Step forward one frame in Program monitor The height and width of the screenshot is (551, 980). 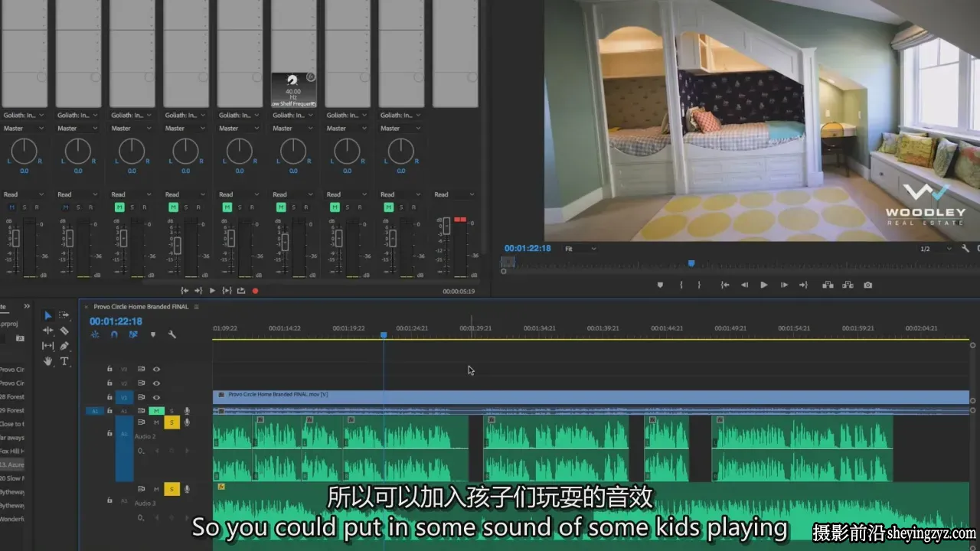tap(783, 285)
